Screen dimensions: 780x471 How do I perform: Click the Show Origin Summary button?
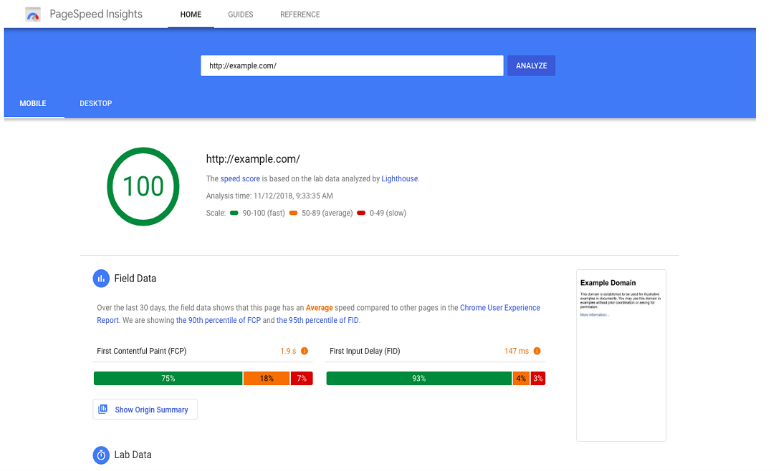(x=145, y=409)
